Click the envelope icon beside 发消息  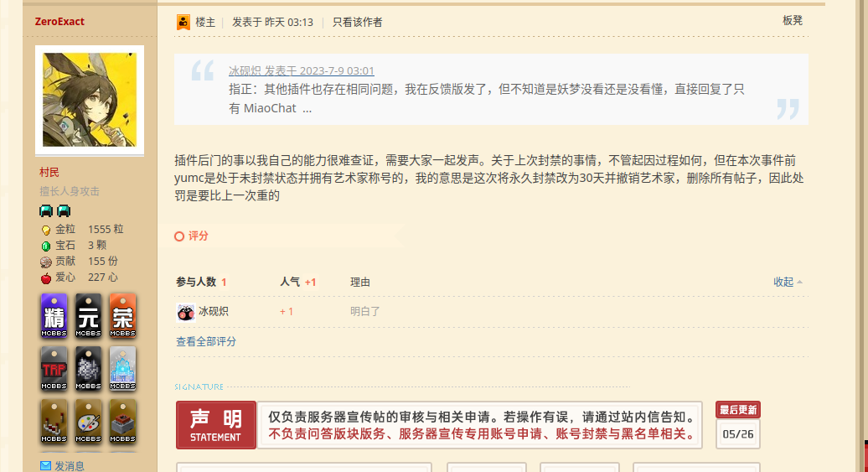[45, 465]
